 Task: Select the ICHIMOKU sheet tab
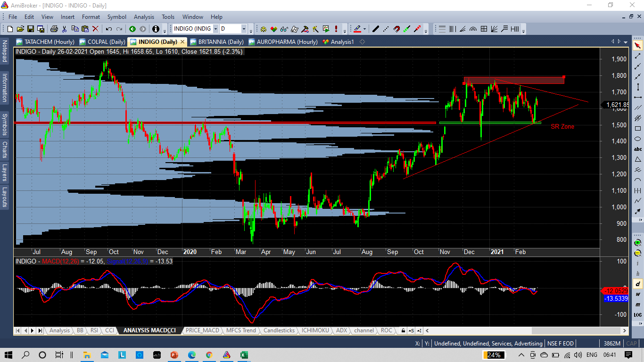[315, 330]
